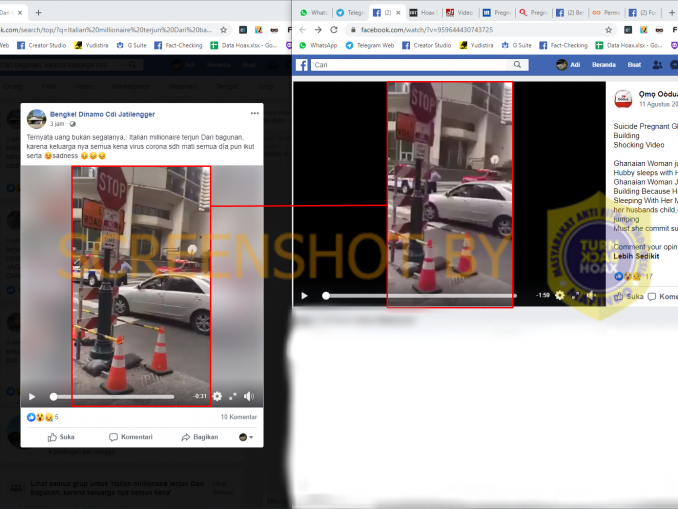Viewport: 678px width, 509px height.
Task: Open Yudistira bookmark in right browser
Action: 477,45
